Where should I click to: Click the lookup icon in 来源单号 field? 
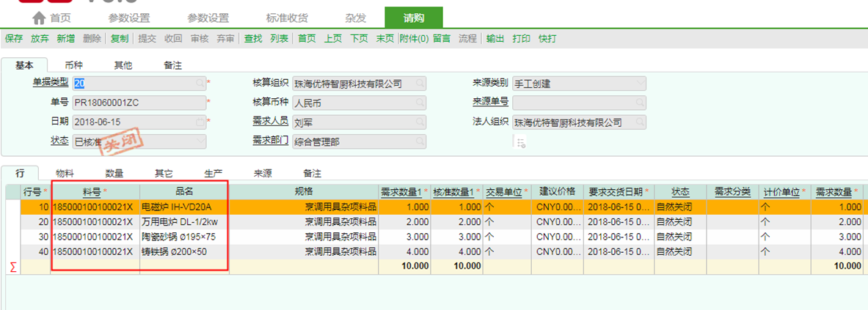click(640, 103)
